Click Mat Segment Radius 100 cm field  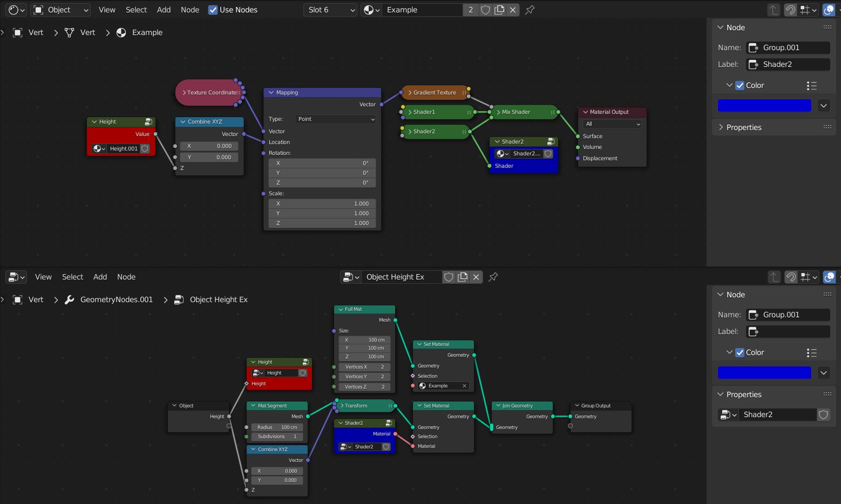click(x=277, y=427)
